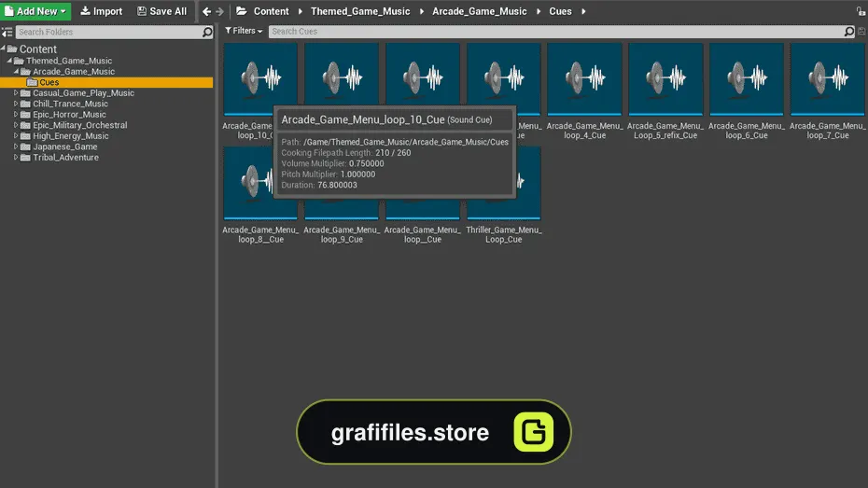
Task: Select the Arcade_Game_Menu_Loop_5_refix_Cue thumbnail
Action: (x=665, y=79)
